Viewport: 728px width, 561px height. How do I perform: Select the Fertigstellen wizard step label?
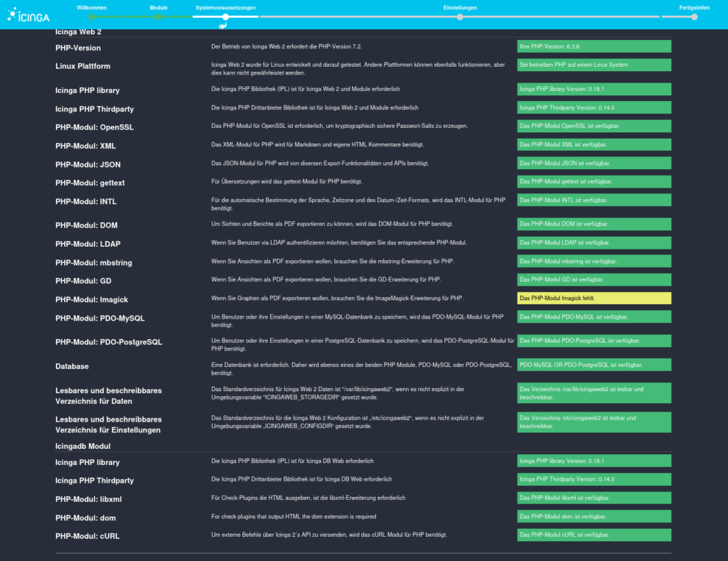tap(694, 7)
